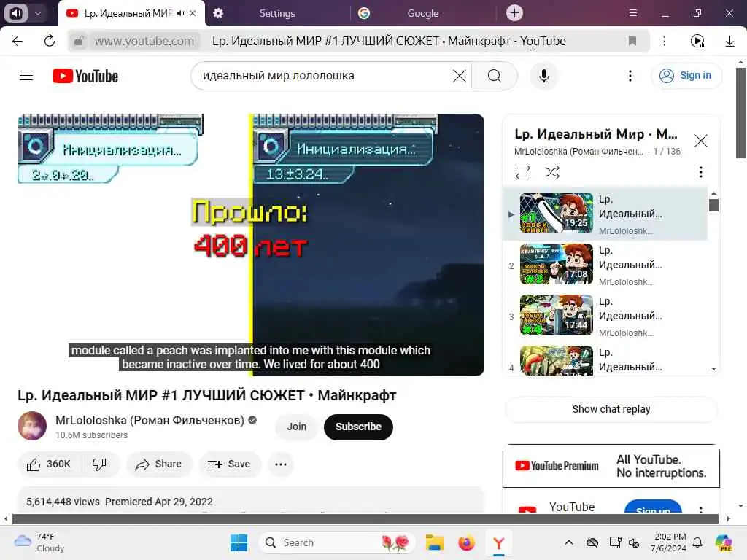Image resolution: width=747 pixels, height=560 pixels.
Task: Toggle playlist loop
Action: pyautogui.click(x=522, y=172)
